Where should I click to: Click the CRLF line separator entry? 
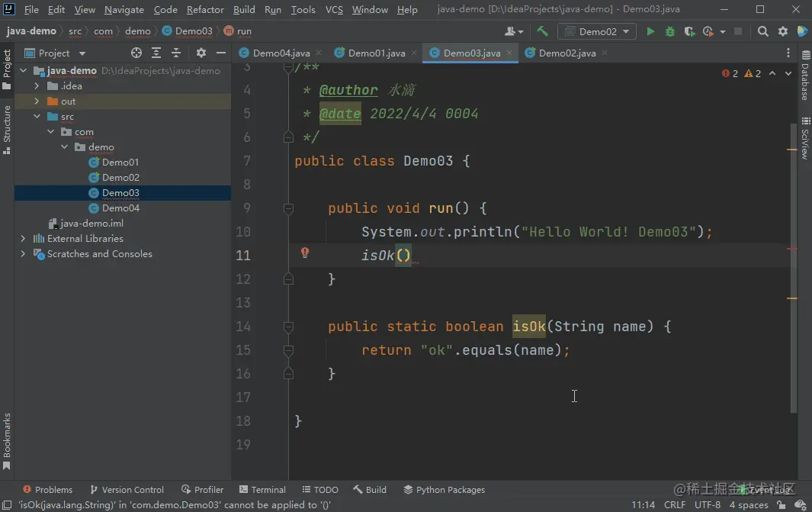point(674,504)
